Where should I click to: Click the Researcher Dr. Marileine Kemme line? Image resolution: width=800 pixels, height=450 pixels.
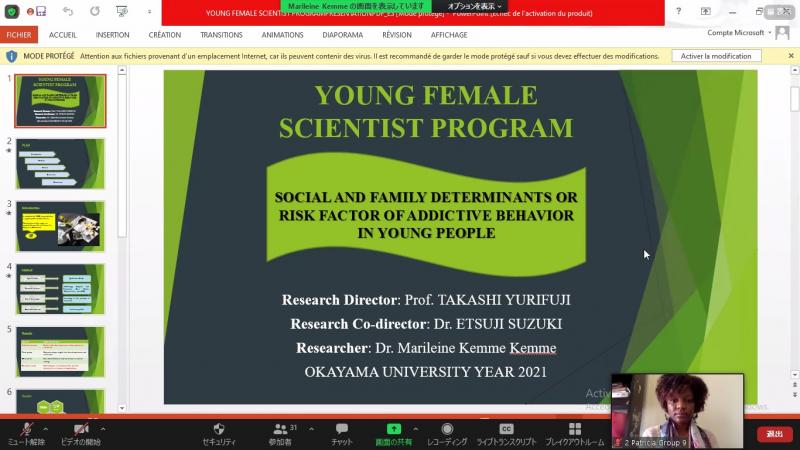point(426,347)
